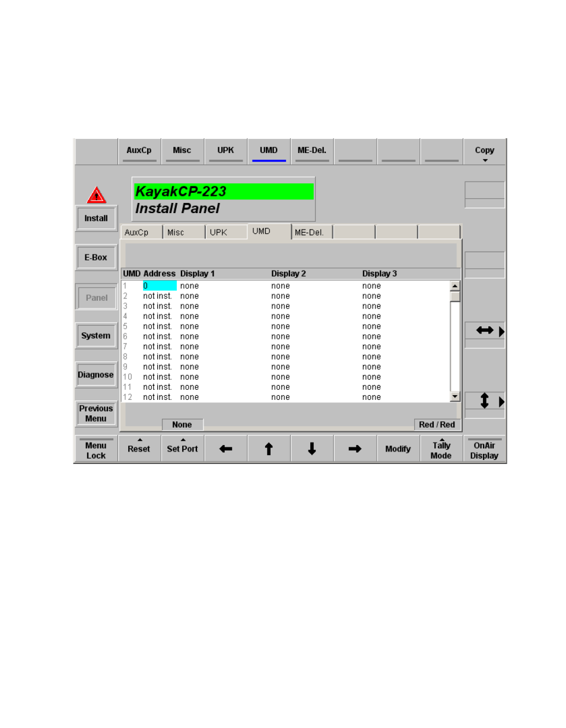566x728 pixels.
Task: Click the green KayakCP-223 title bar
Action: (x=224, y=192)
